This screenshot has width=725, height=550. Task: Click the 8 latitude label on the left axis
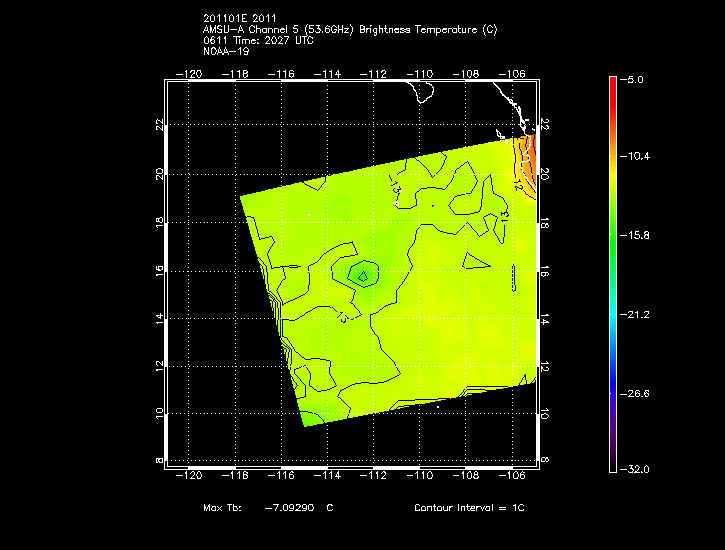coord(160,461)
